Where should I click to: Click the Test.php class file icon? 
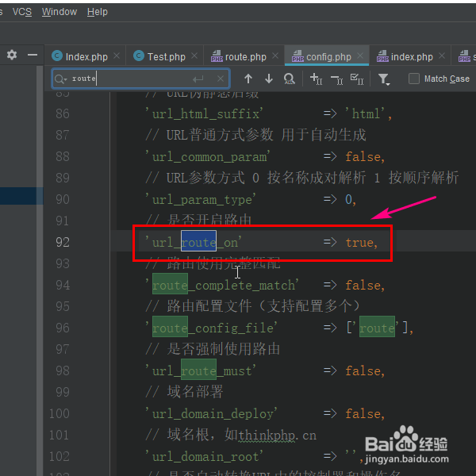[x=139, y=56]
